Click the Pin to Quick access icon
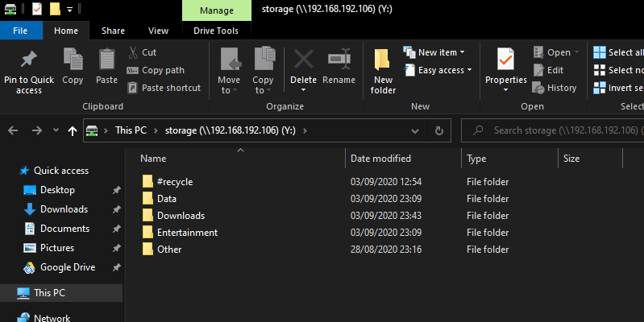The image size is (644, 322). [x=28, y=60]
